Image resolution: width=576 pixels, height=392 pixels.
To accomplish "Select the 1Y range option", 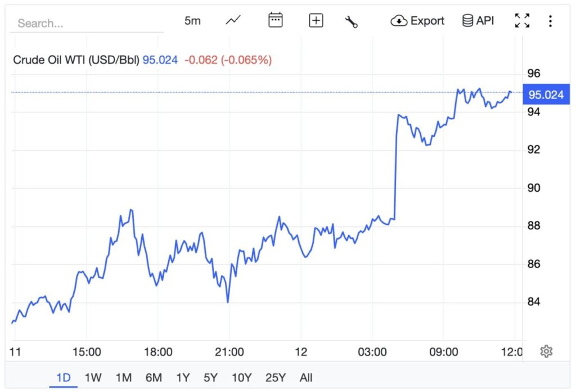I will tap(183, 377).
